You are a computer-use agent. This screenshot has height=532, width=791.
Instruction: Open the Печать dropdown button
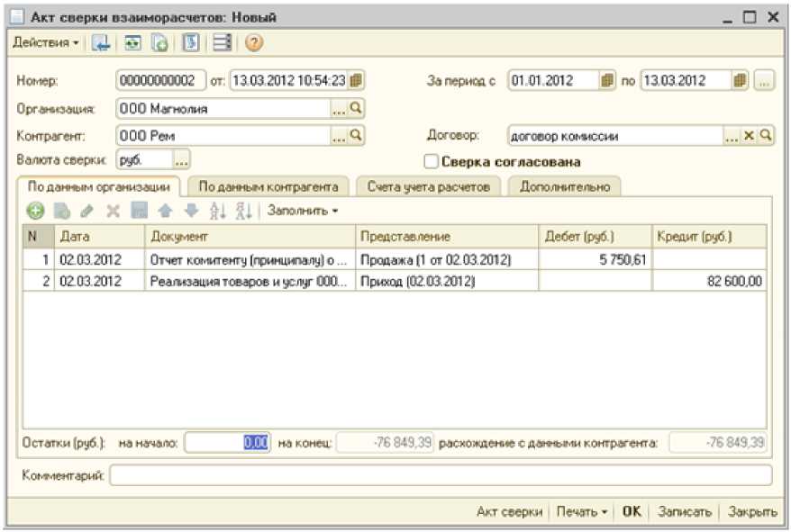click(x=581, y=511)
